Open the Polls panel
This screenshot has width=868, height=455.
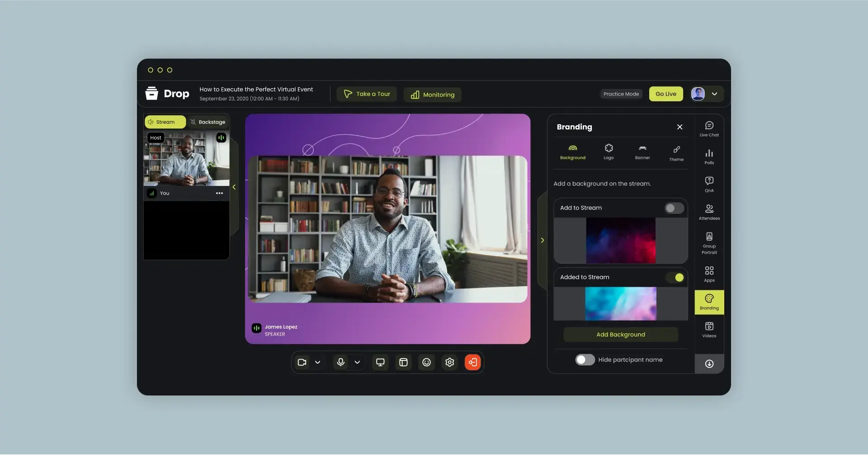(x=709, y=156)
